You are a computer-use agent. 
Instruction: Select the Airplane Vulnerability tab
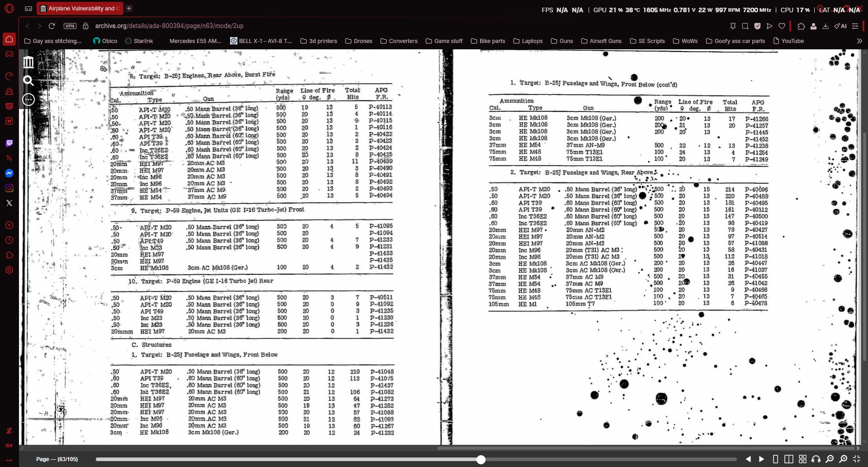click(80, 8)
